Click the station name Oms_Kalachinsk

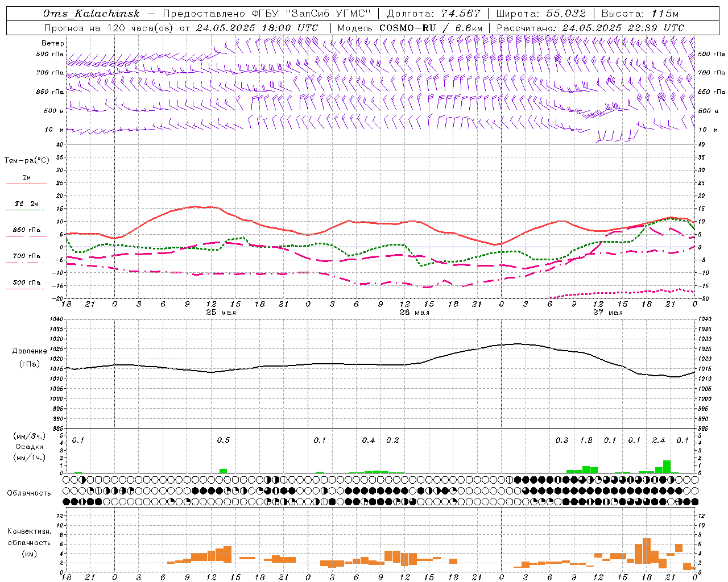tap(91, 14)
